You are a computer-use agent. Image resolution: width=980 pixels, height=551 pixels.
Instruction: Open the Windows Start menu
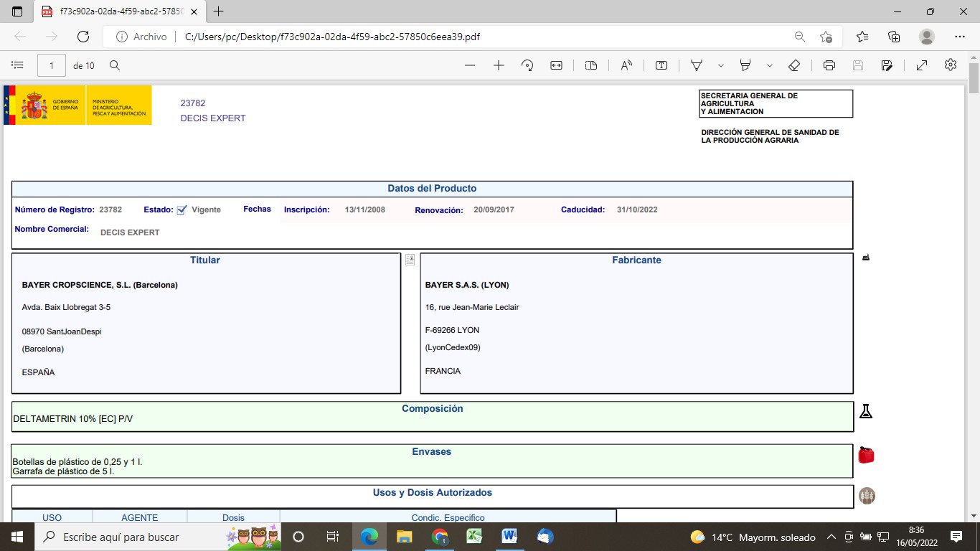[17, 537]
